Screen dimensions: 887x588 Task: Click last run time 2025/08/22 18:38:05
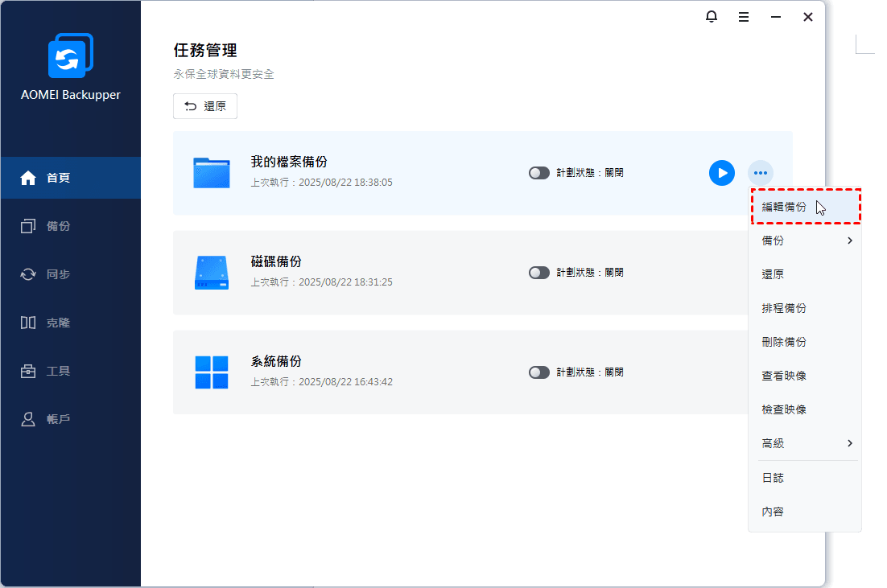click(x=345, y=183)
